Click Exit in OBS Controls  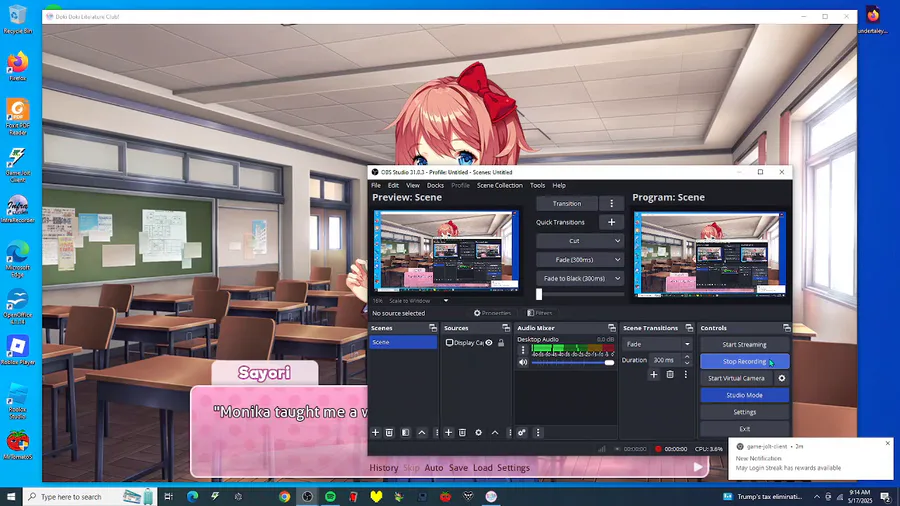[744, 429]
